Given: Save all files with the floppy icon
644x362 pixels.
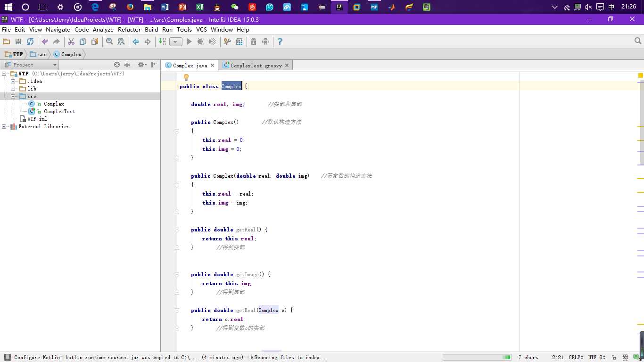Looking at the screenshot, I should pyautogui.click(x=18, y=41).
